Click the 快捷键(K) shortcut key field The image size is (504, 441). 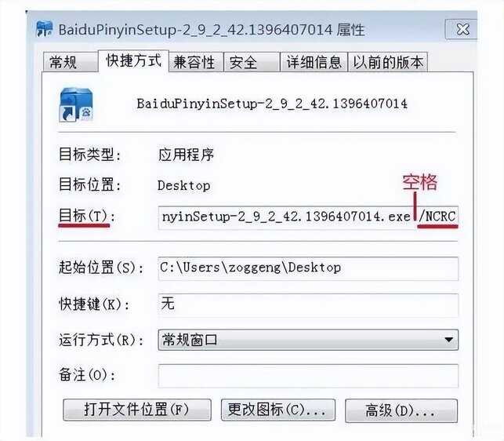click(x=308, y=304)
